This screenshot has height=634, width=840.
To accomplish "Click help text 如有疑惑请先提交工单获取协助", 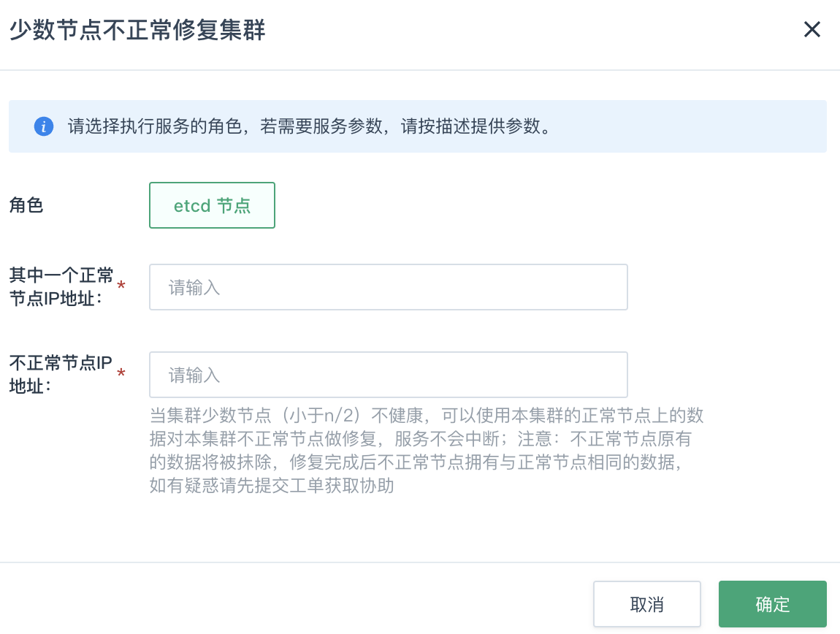I will click(272, 486).
